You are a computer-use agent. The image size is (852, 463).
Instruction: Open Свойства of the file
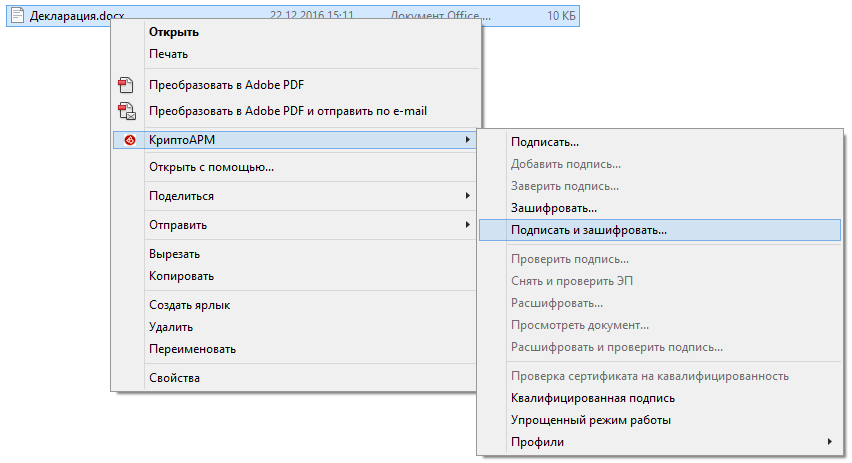pyautogui.click(x=174, y=378)
